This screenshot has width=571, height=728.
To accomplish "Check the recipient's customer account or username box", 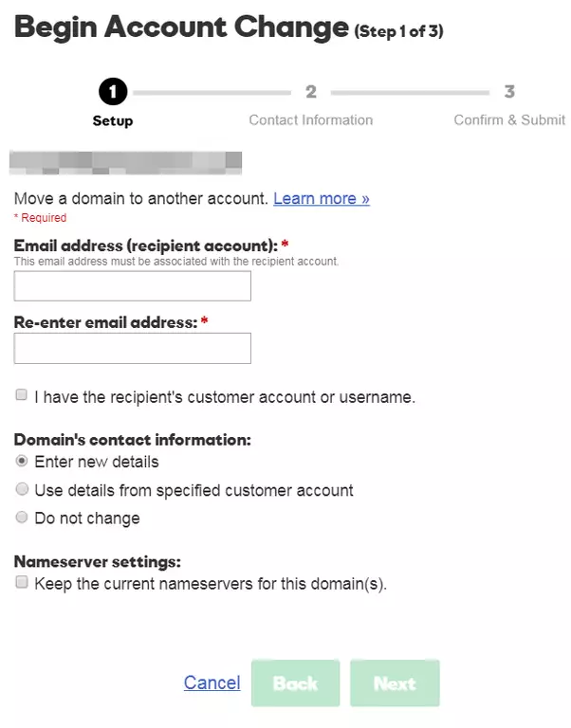I will [x=22, y=396].
